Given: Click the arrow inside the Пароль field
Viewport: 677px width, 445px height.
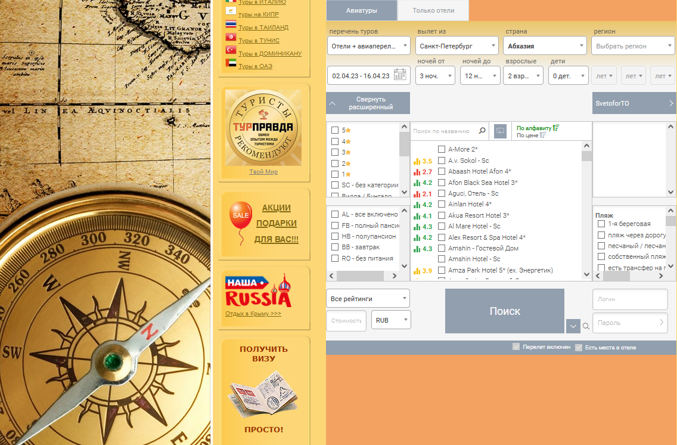Looking at the screenshot, I should (x=661, y=322).
